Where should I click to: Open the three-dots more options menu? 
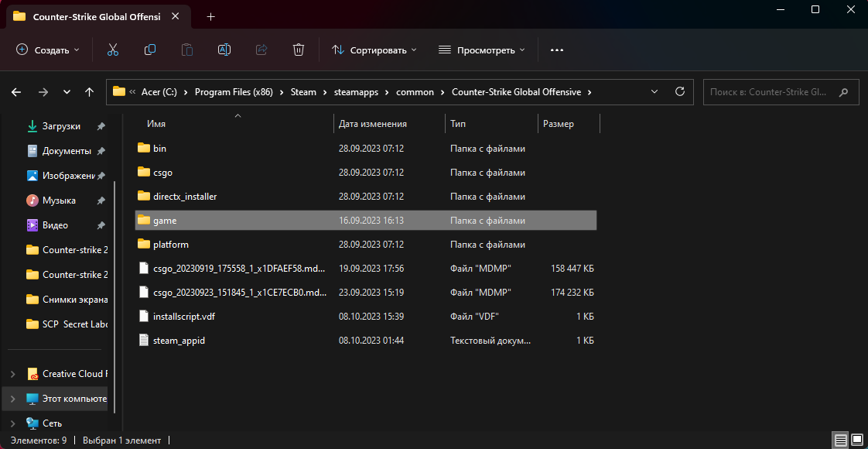click(x=557, y=50)
